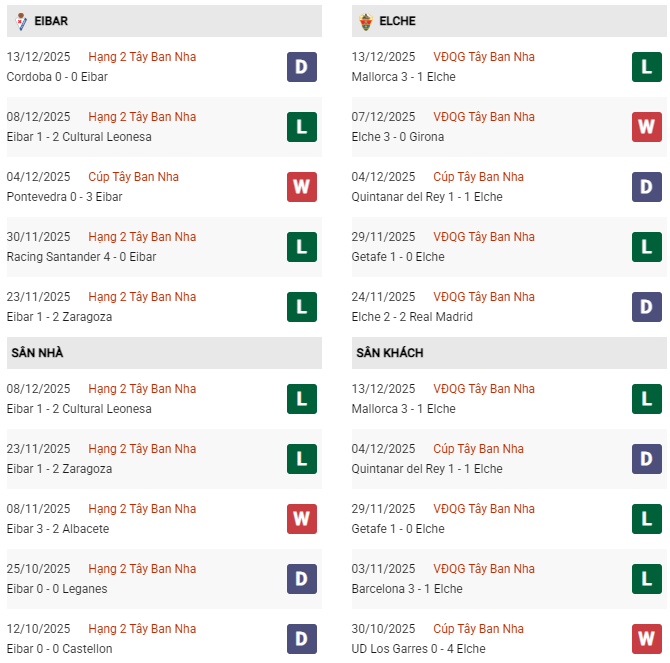Click the W badge for Elche 3-0 Girona
Image resolution: width=670 pixels, height=663 pixels.
coord(647,127)
